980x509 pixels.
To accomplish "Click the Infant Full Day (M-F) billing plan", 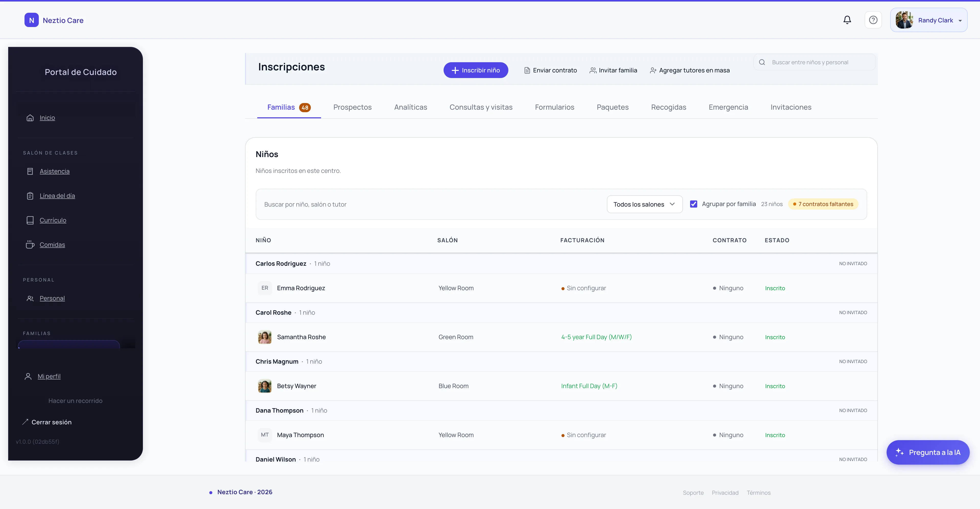I will tap(589, 386).
